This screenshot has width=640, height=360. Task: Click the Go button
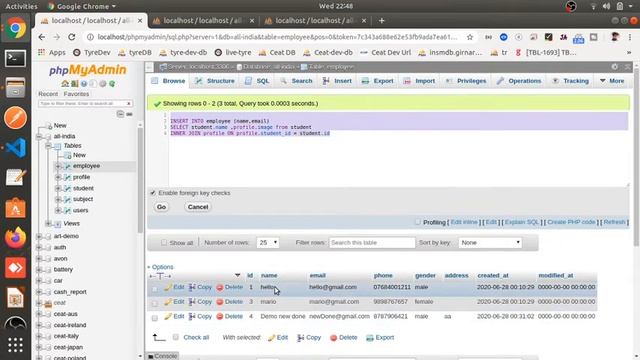(x=161, y=207)
